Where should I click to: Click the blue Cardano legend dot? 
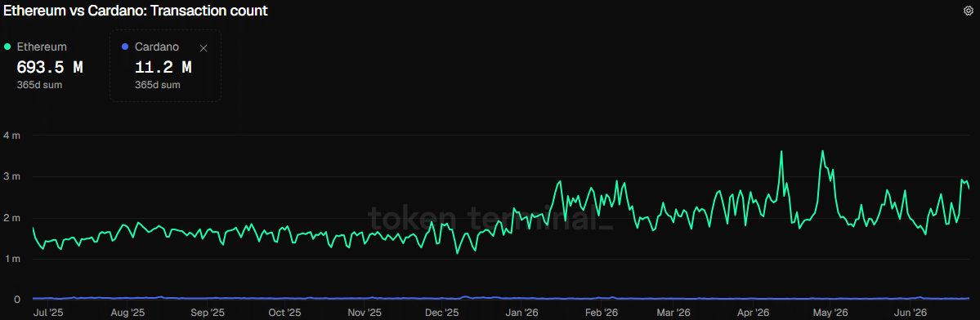point(125,47)
